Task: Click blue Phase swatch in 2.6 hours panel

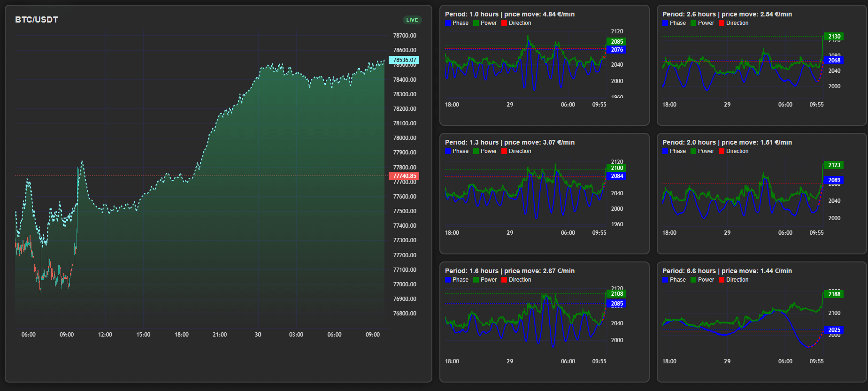Action: pyautogui.click(x=665, y=23)
